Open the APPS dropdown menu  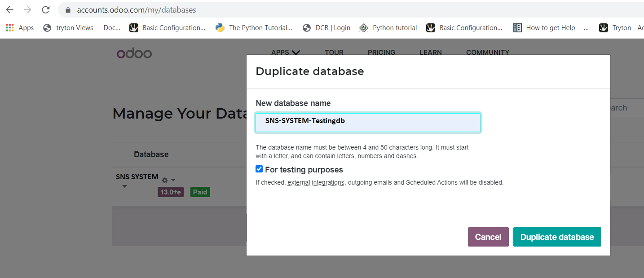(x=285, y=52)
